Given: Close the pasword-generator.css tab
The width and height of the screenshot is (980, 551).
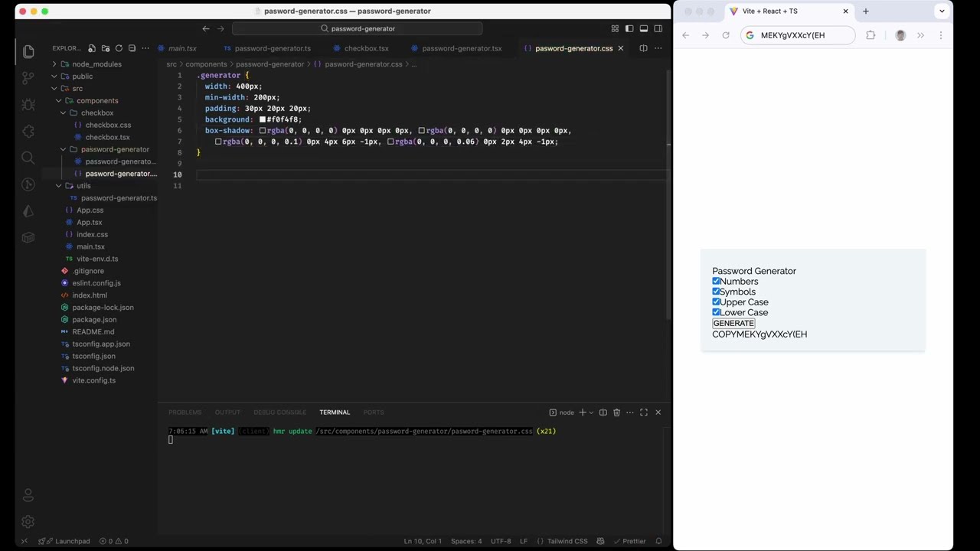Looking at the screenshot, I should pos(621,48).
